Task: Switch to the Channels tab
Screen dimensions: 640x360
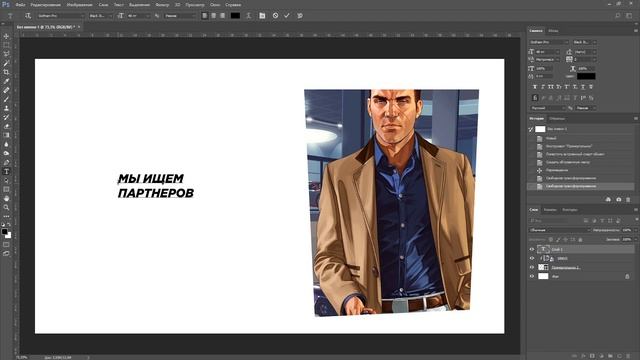Action: (550, 210)
